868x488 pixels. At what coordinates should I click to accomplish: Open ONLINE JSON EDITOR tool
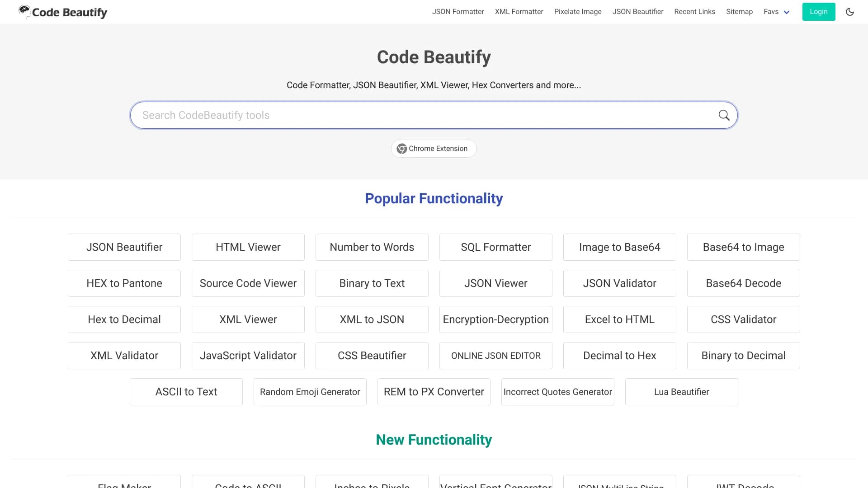point(496,356)
